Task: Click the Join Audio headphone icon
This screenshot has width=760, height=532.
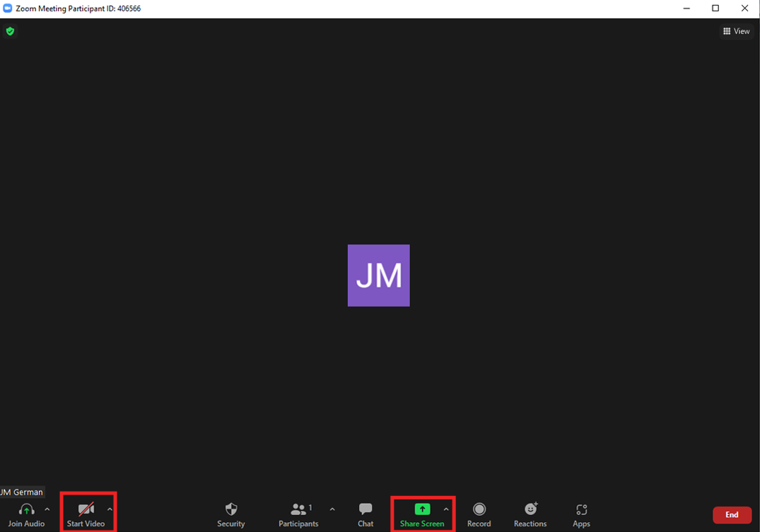Action: [26, 509]
